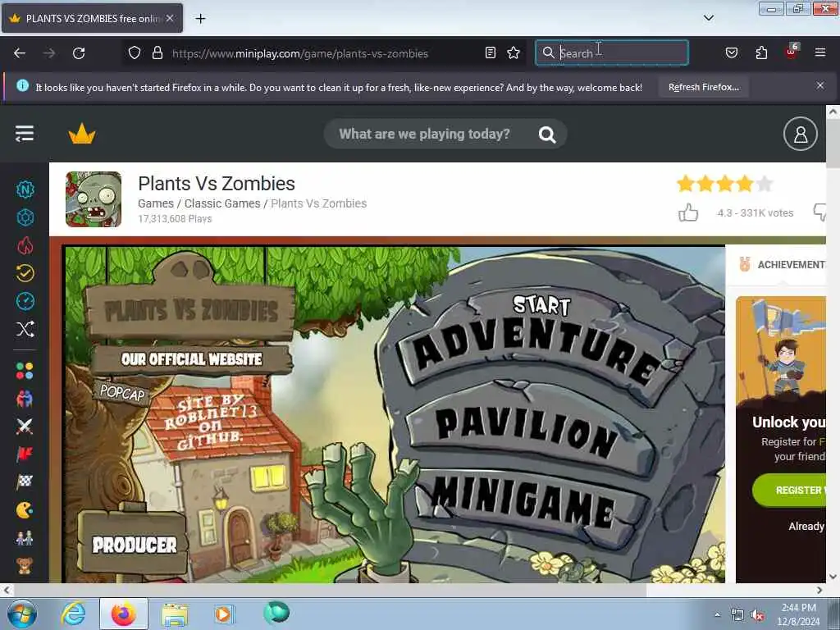This screenshot has width=840, height=630.
Task: Open the Windows Start menu
Action: [22, 614]
